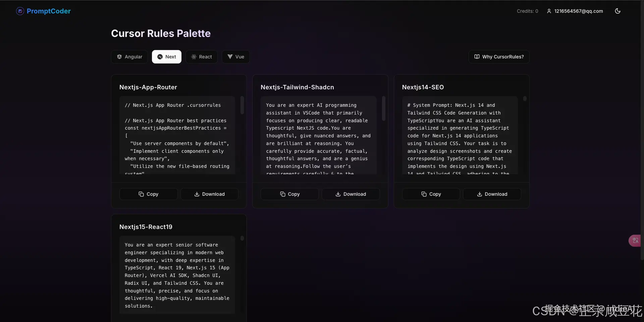
Task: Open account 1216564567@qq.com
Action: click(579, 11)
